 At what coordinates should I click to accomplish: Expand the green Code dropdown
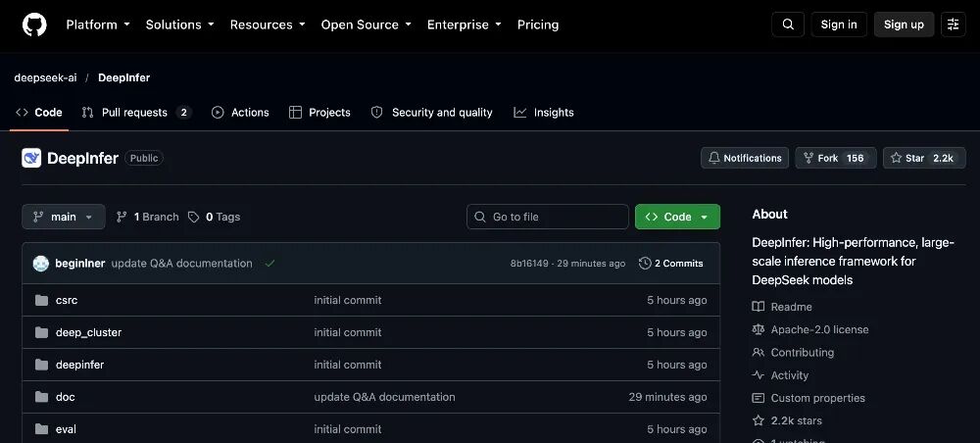pyautogui.click(x=677, y=217)
